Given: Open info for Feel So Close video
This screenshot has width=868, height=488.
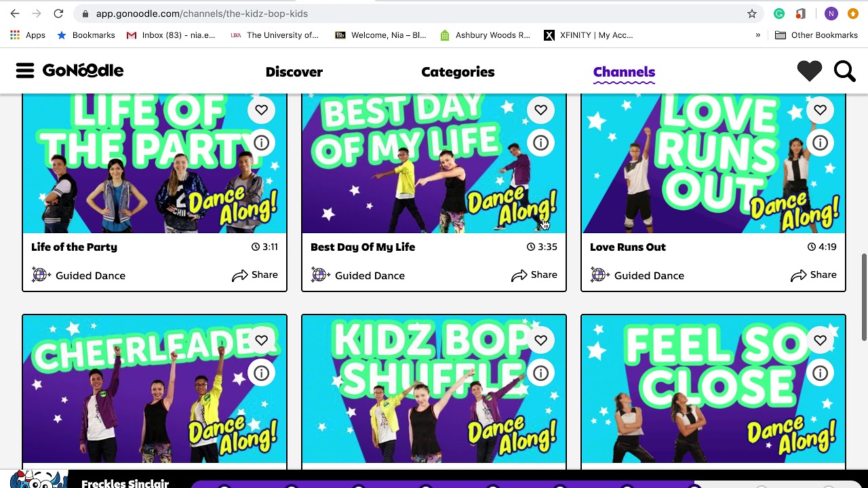Looking at the screenshot, I should coord(820,373).
